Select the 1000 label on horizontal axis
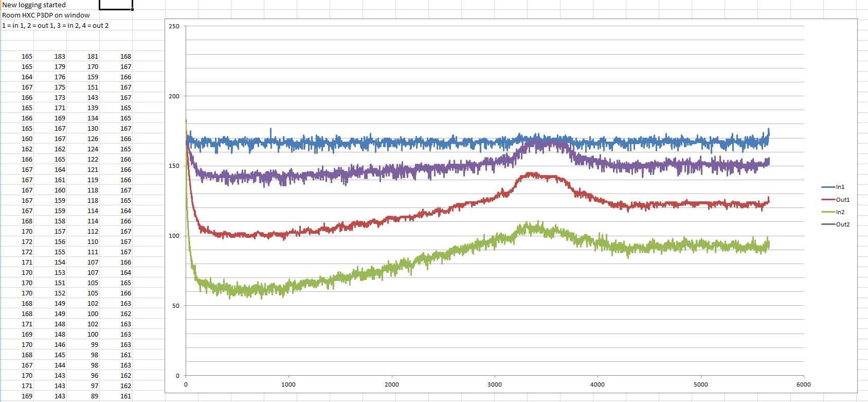Screen dimensions: 868x402 [288, 384]
